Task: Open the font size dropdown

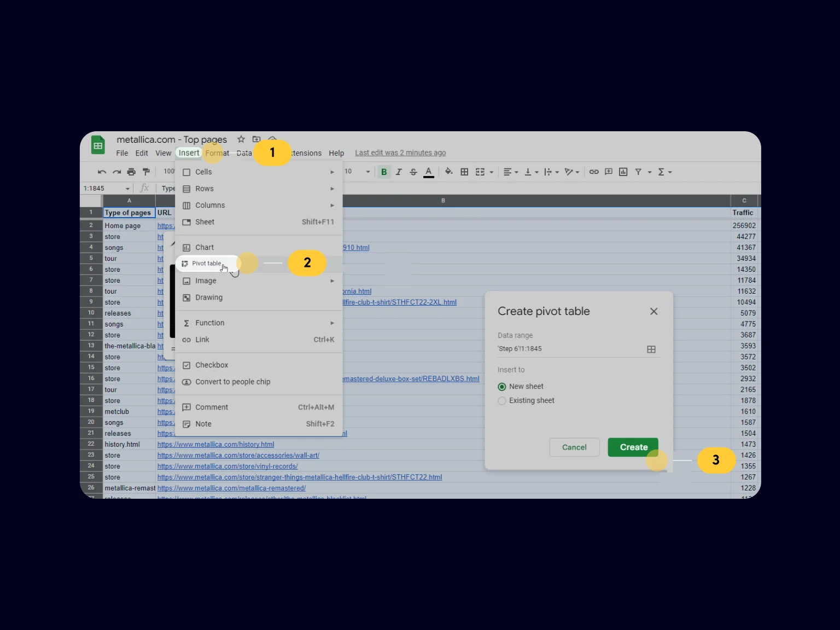Action: 368,172
